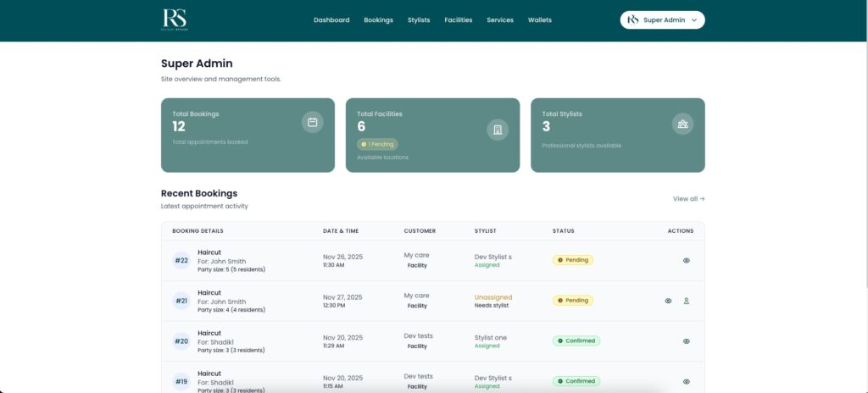Click the chevron arrow beside Super Admin
The height and width of the screenshot is (393, 868).
click(694, 19)
